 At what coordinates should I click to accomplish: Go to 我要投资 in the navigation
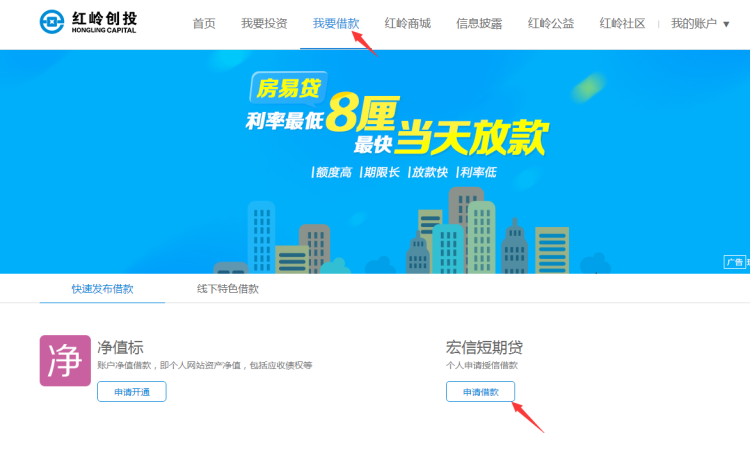264,23
